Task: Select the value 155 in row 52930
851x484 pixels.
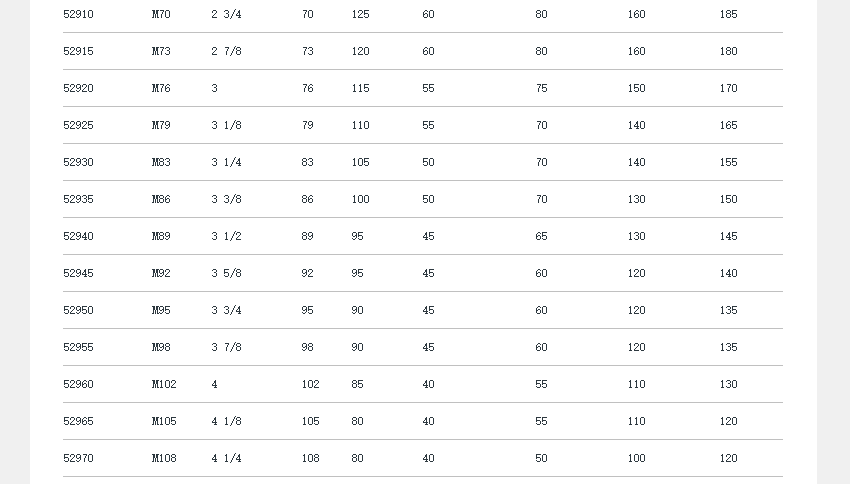Action: click(x=728, y=163)
